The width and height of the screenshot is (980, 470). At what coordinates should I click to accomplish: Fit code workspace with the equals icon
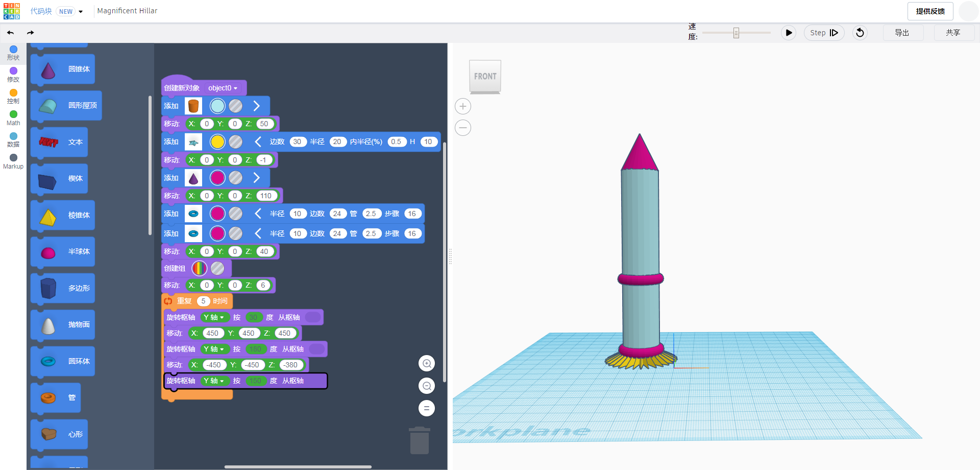pos(427,408)
